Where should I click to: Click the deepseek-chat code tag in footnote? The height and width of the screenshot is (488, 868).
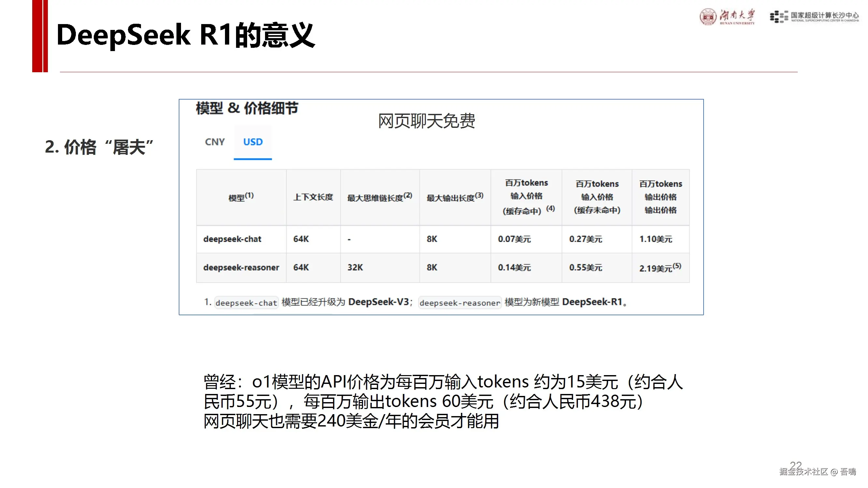246,303
